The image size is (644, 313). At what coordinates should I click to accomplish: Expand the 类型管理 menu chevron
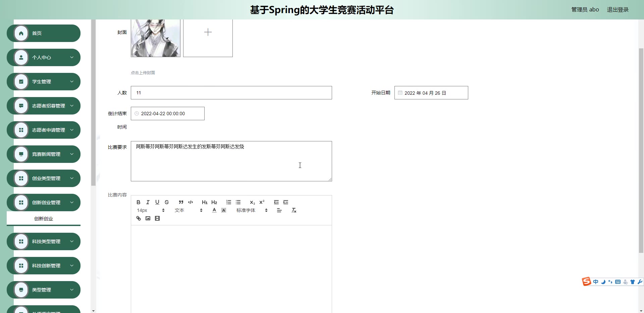tap(72, 290)
